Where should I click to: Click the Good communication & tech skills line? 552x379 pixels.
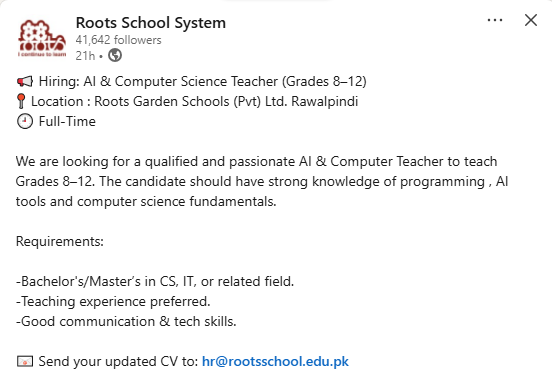[x=126, y=321]
